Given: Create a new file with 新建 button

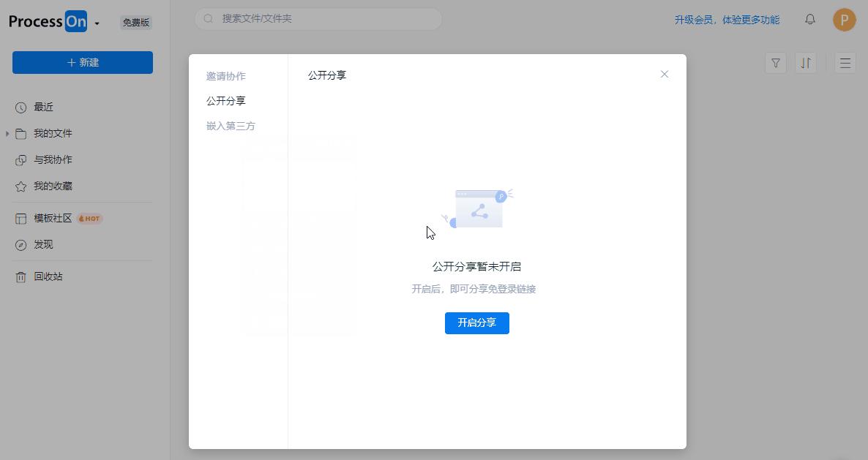Looking at the screenshot, I should pos(82,62).
